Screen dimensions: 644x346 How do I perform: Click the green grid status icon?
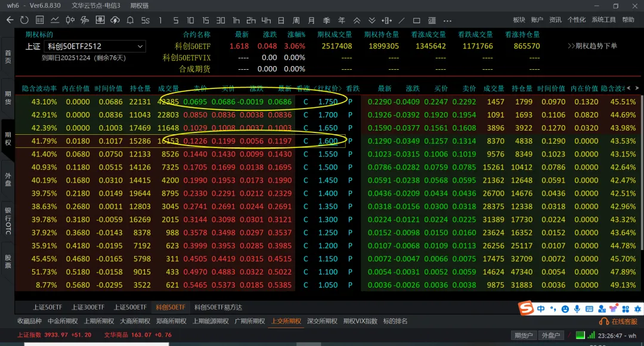tap(580, 335)
